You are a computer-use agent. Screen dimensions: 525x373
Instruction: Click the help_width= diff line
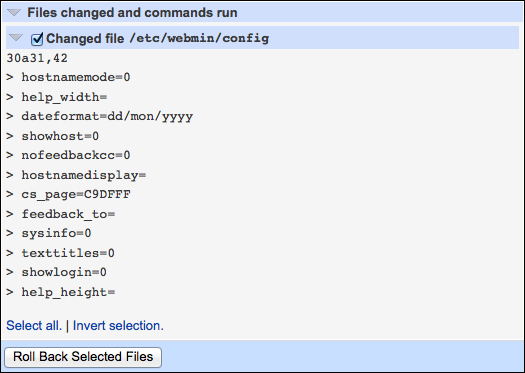click(57, 97)
